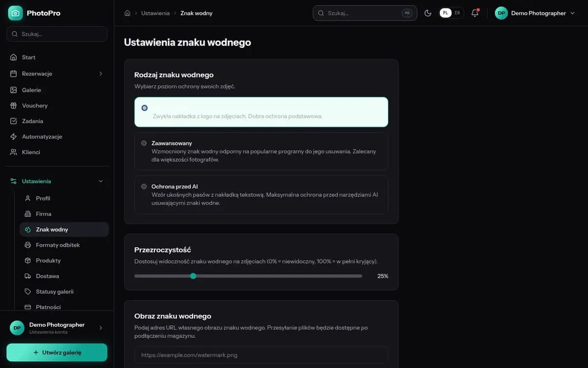The image size is (588, 368).
Task: Toggle dark mode with moon icon
Action: point(428,13)
